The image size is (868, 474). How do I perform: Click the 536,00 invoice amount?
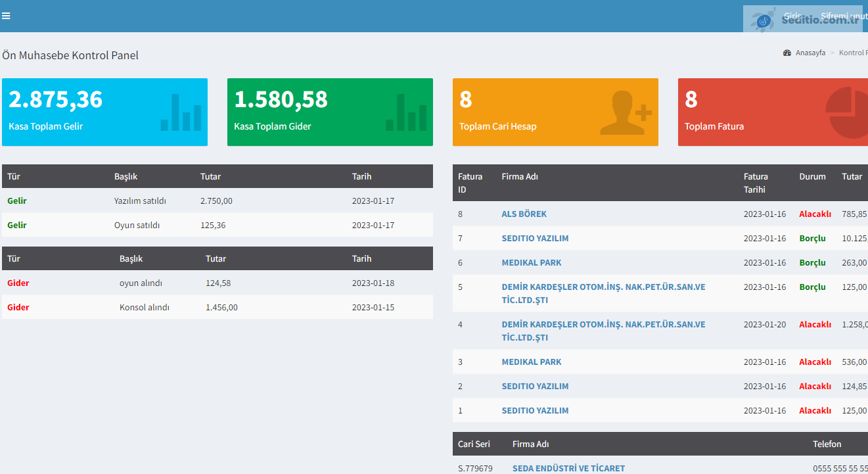(855, 362)
